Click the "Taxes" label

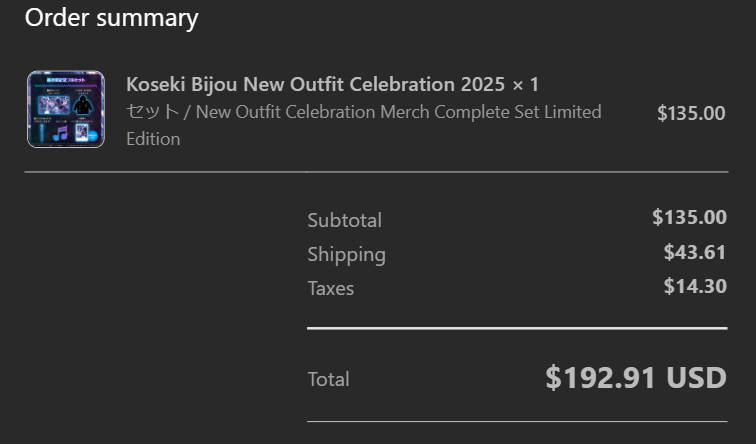(330, 288)
